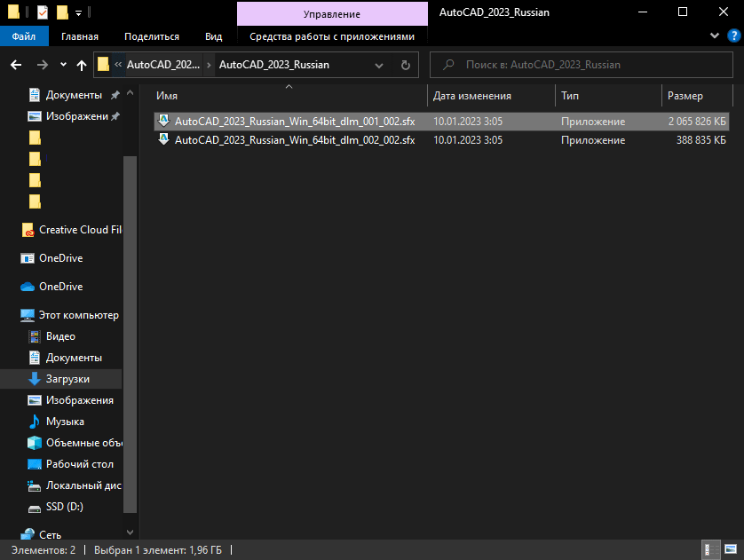The height and width of the screenshot is (560, 744).
Task: Open the recent locations dropdown arrow
Action: [x=63, y=65]
